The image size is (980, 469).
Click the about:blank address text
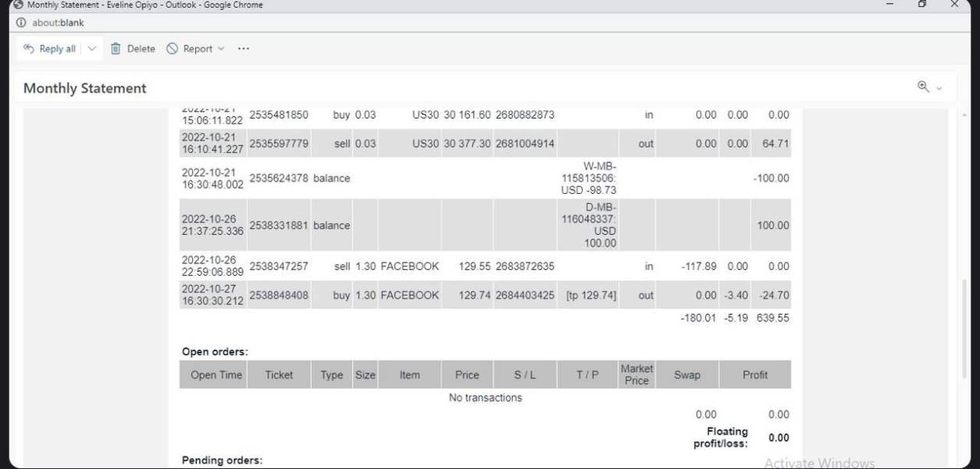pyautogui.click(x=58, y=23)
